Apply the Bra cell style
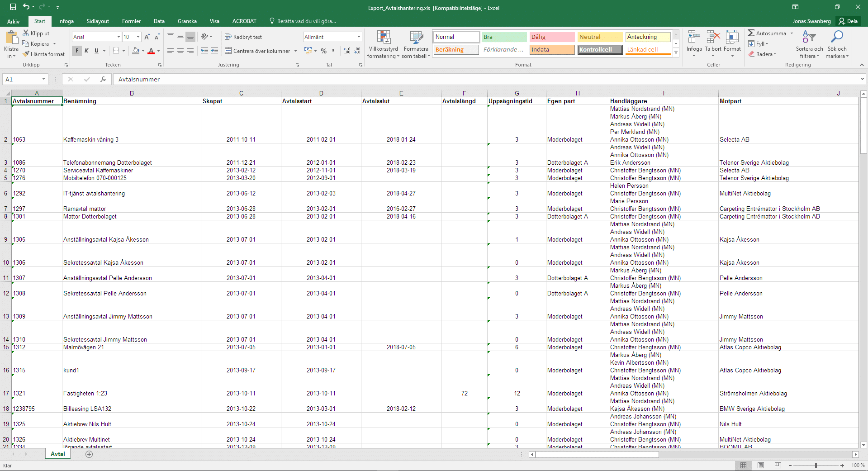This screenshot has width=868, height=471. [x=504, y=37]
